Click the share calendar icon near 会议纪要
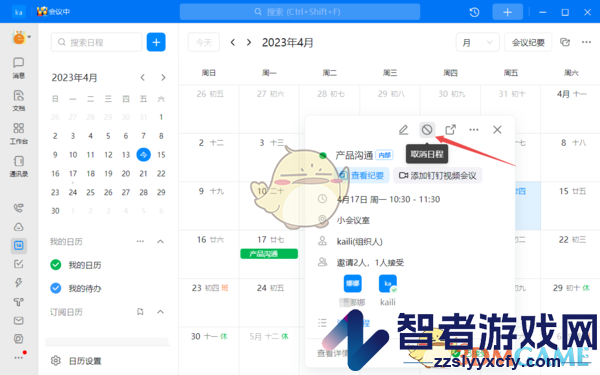600x375 pixels. point(565,42)
